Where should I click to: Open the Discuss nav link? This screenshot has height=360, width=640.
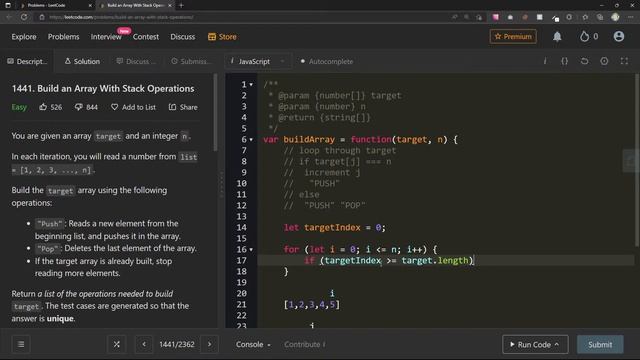(182, 37)
